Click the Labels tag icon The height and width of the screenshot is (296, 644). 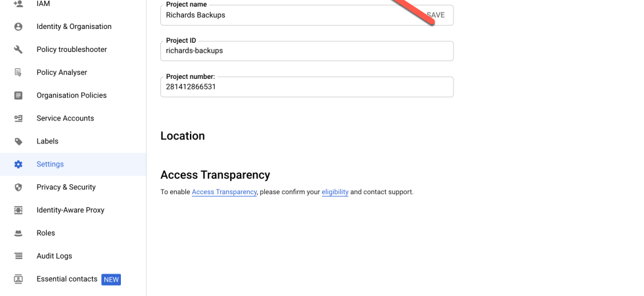point(18,141)
